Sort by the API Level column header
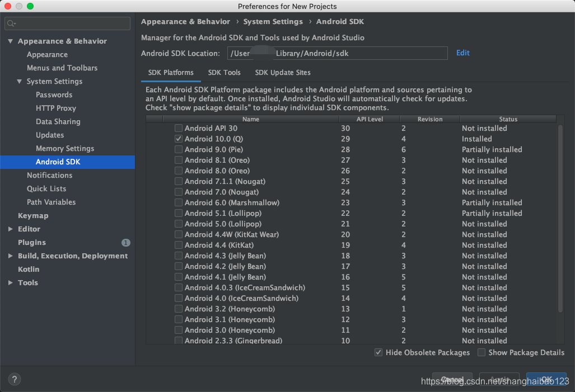The height and width of the screenshot is (392, 575). (x=370, y=119)
